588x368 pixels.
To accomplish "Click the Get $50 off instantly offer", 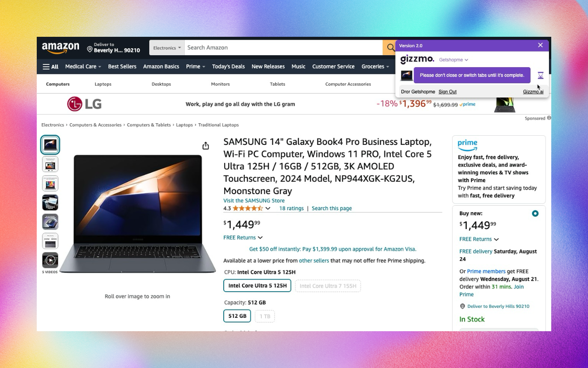I will pos(333,249).
